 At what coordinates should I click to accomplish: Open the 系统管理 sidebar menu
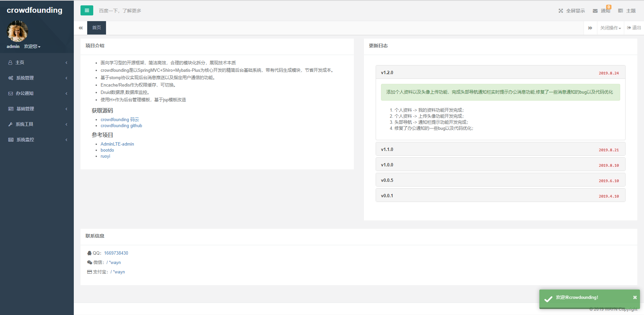37,78
